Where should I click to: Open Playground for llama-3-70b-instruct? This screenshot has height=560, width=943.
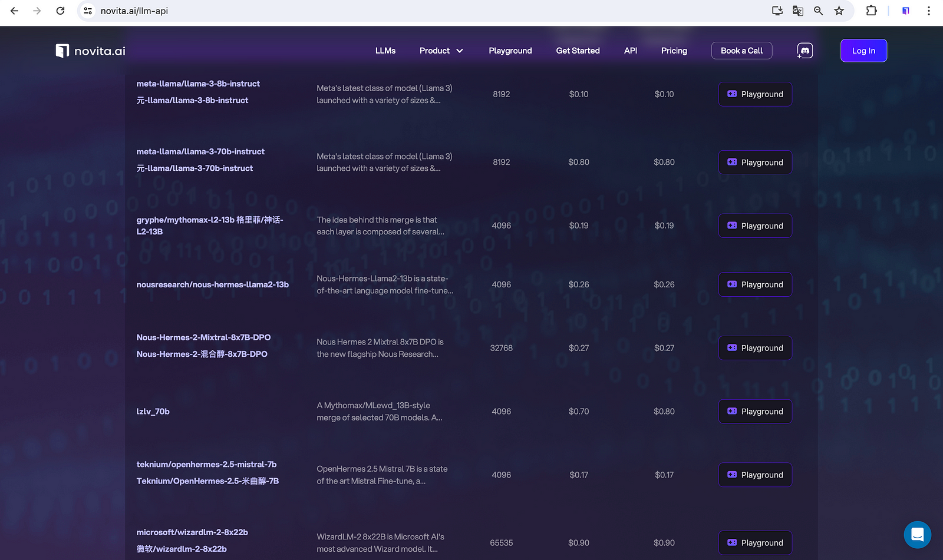coord(755,163)
